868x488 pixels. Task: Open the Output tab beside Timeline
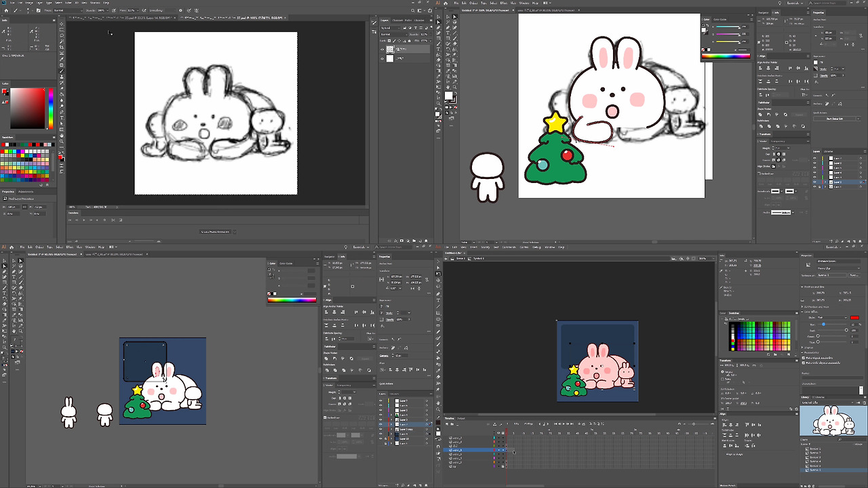[x=460, y=418]
